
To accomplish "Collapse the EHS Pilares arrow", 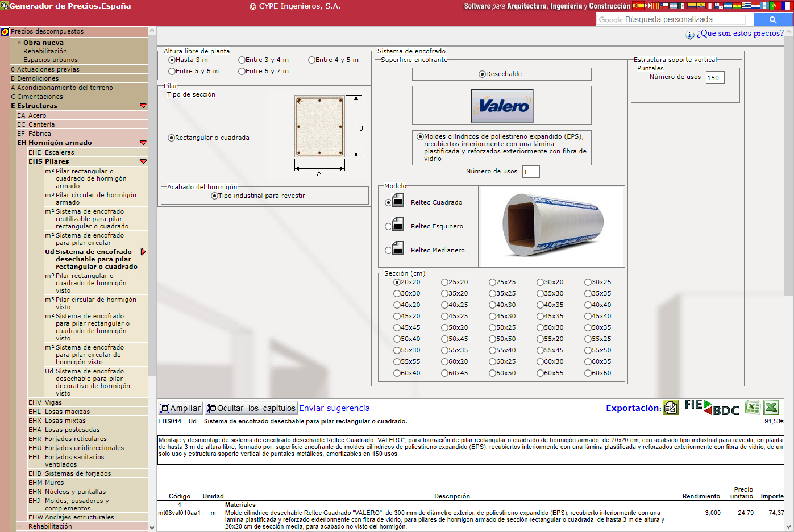I will click(x=143, y=161).
